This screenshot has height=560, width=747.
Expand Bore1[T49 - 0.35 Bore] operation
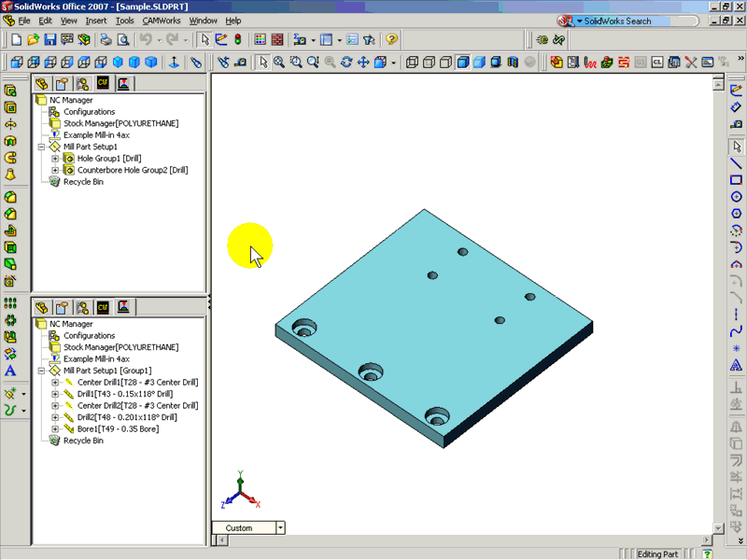coord(55,429)
